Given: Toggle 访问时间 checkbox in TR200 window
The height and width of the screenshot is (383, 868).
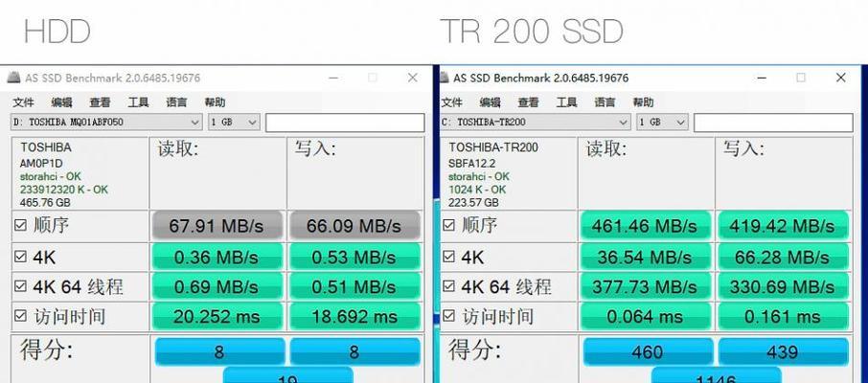Looking at the screenshot, I should tap(449, 316).
